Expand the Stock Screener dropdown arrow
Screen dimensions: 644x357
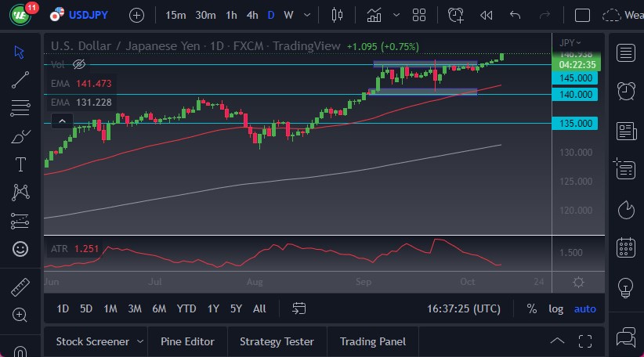(x=140, y=341)
